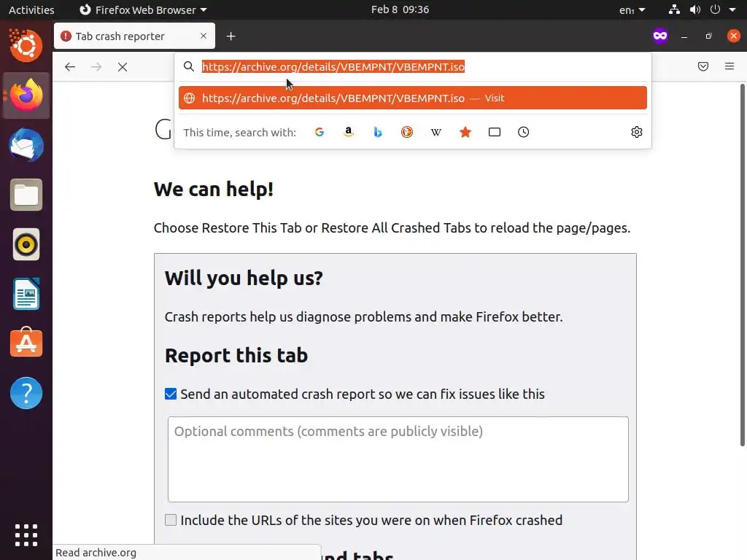Click the Firefox icon in dock
The height and width of the screenshot is (560, 747).
click(26, 96)
